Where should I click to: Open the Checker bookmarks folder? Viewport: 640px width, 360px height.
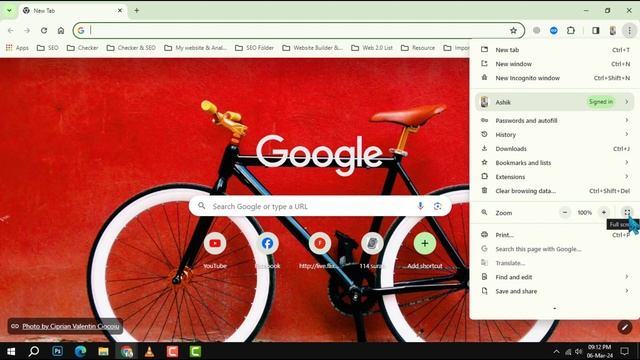[x=82, y=48]
